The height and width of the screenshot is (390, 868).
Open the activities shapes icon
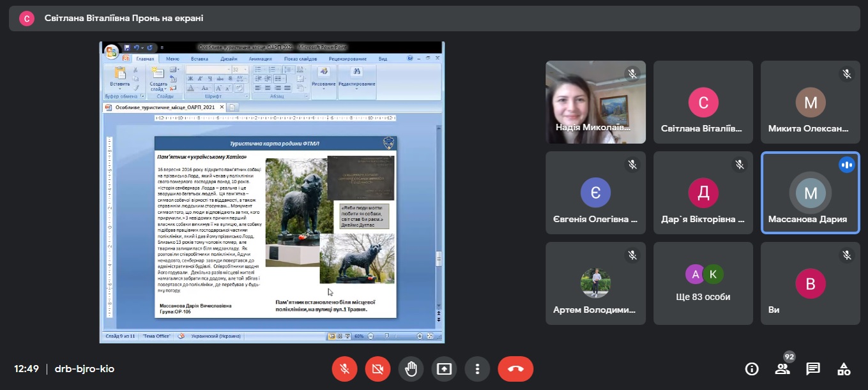pyautogui.click(x=844, y=369)
